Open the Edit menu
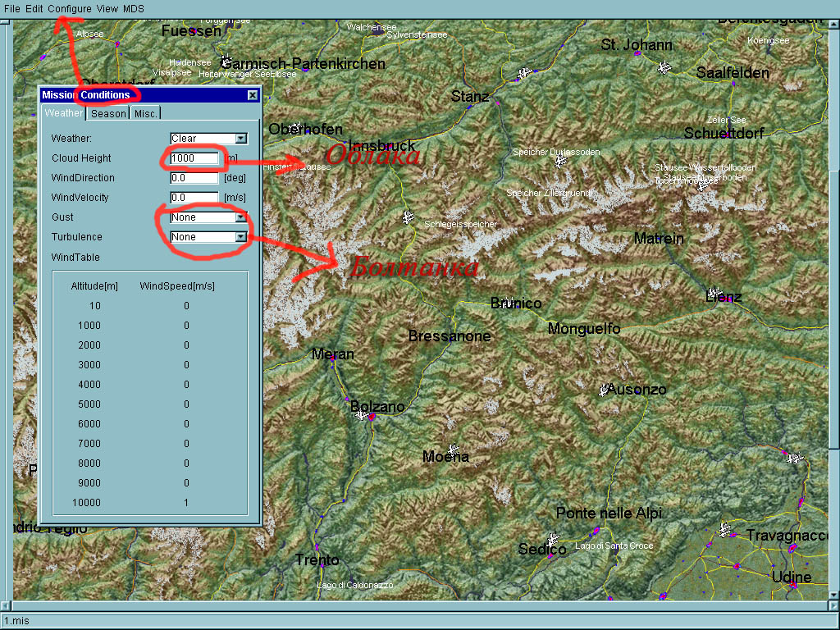This screenshot has width=840, height=630. (34, 8)
